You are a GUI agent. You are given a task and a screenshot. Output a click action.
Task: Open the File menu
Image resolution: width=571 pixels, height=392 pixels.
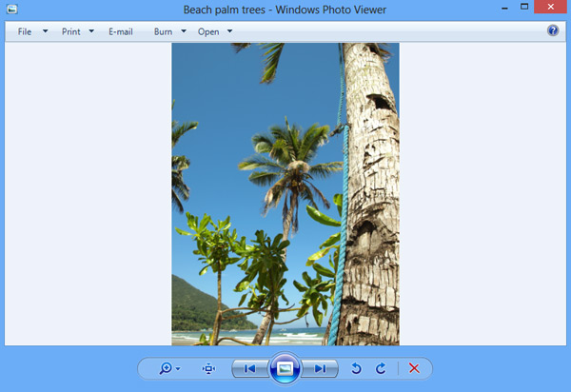pos(25,31)
